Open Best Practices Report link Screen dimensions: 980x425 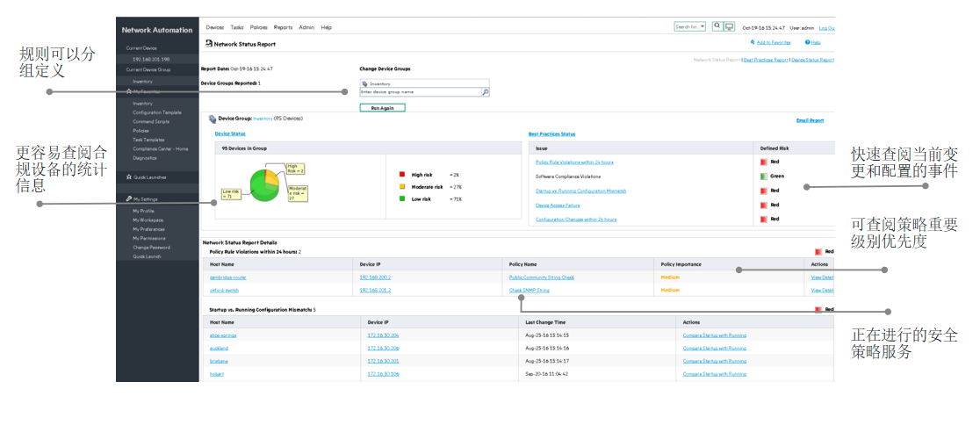pos(766,60)
